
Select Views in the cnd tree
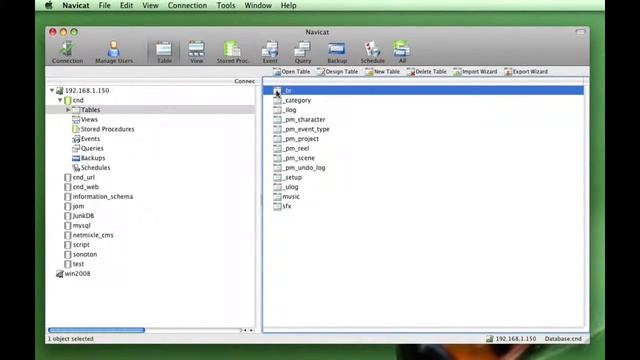[85, 120]
